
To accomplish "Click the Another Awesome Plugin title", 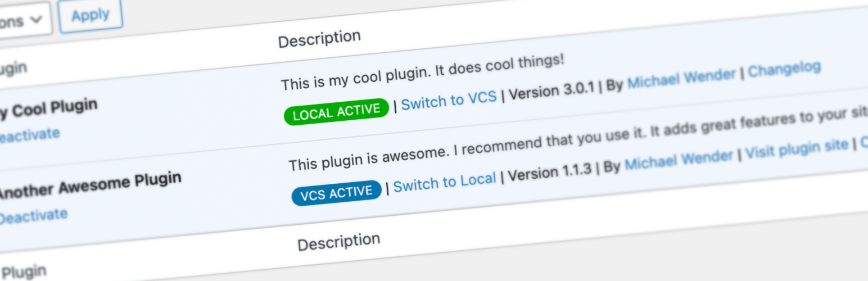I will (x=89, y=186).
